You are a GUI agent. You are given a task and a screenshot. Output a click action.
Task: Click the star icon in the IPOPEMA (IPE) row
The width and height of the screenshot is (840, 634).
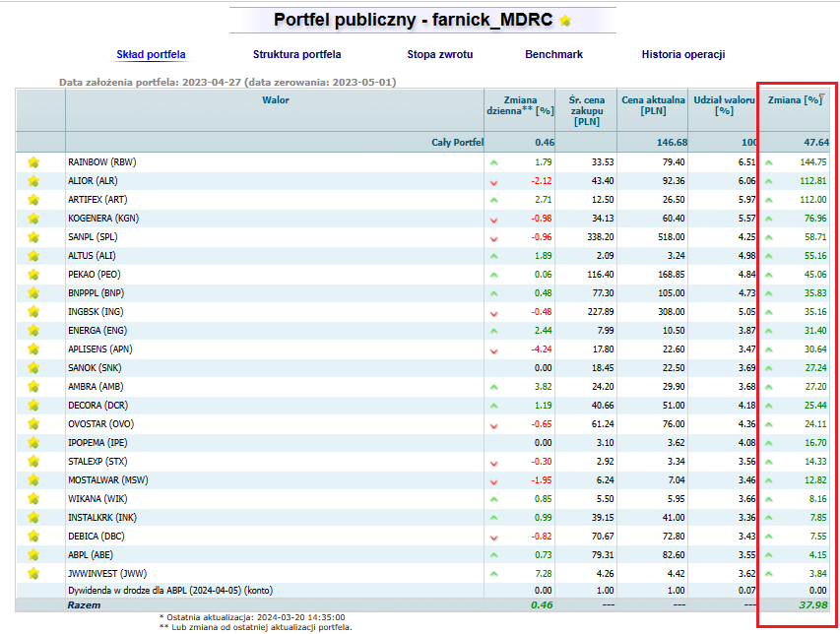[33, 443]
